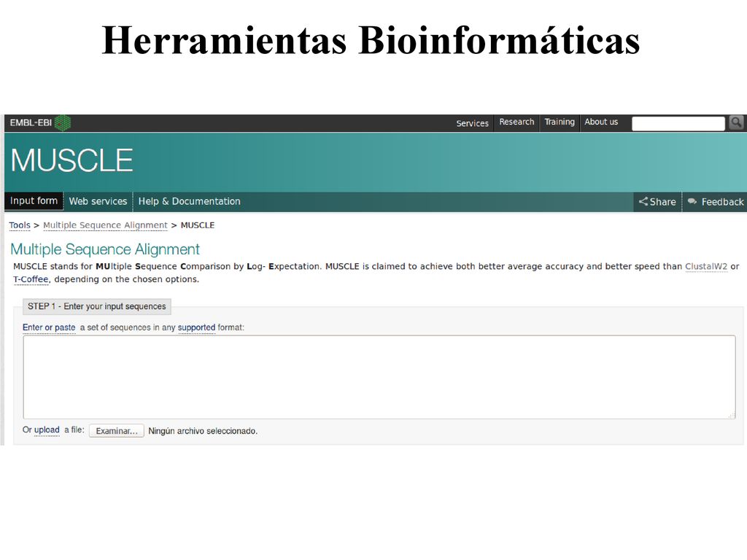Screen dimensions: 747x560
Task: Click the MUSCLE breadcrumb text
Action: click(197, 225)
